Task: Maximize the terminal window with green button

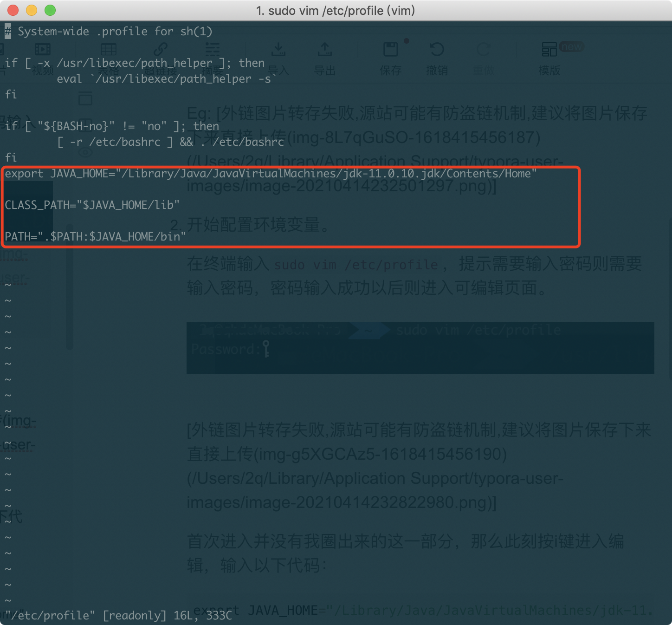Action: (50, 10)
